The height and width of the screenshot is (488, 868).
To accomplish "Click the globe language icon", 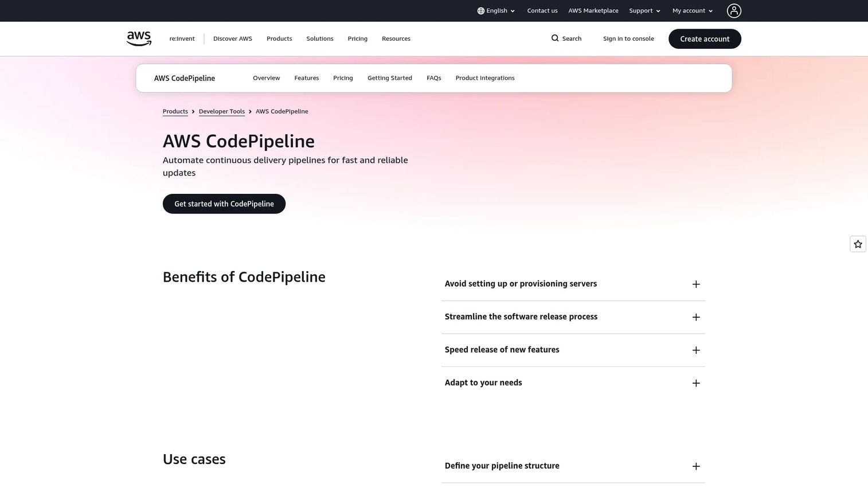I will coord(481,11).
